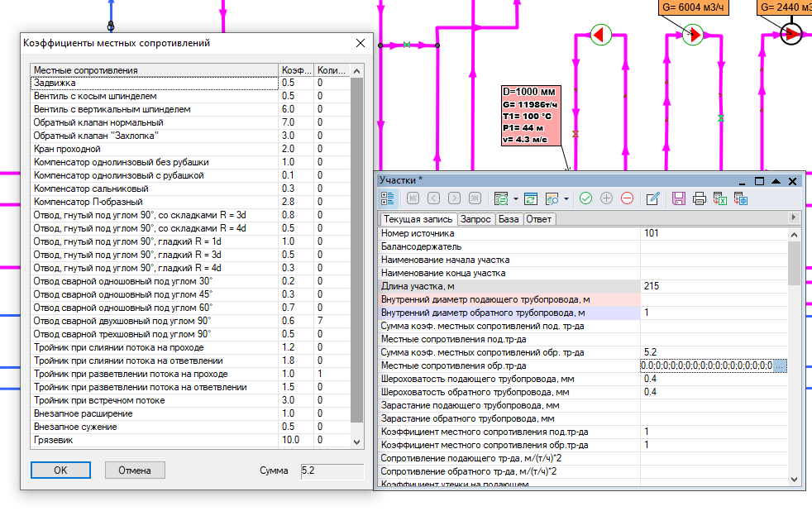Click the save record floppy disk icon
Screen dimensions: 812x511
click(x=679, y=198)
